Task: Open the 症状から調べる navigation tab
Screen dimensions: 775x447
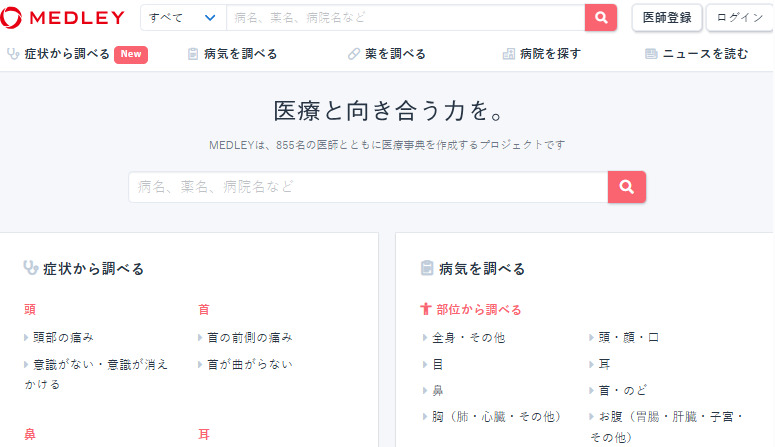Action: coord(66,54)
